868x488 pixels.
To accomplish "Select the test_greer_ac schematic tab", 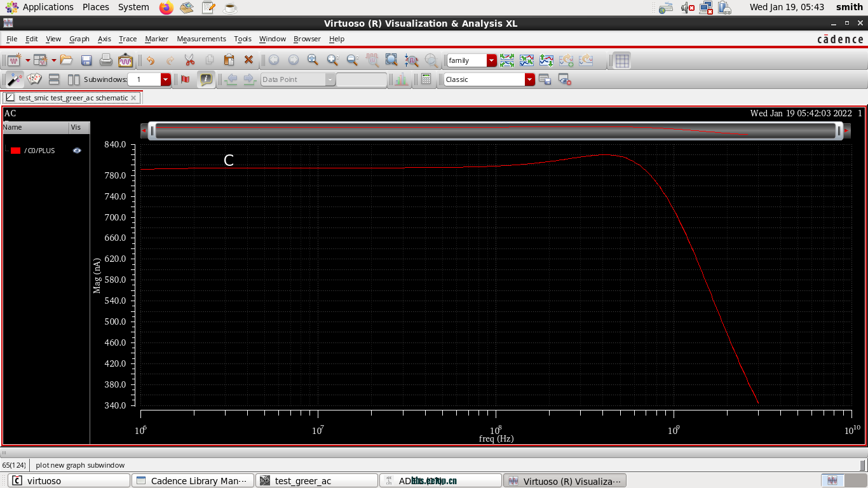I will [72, 98].
